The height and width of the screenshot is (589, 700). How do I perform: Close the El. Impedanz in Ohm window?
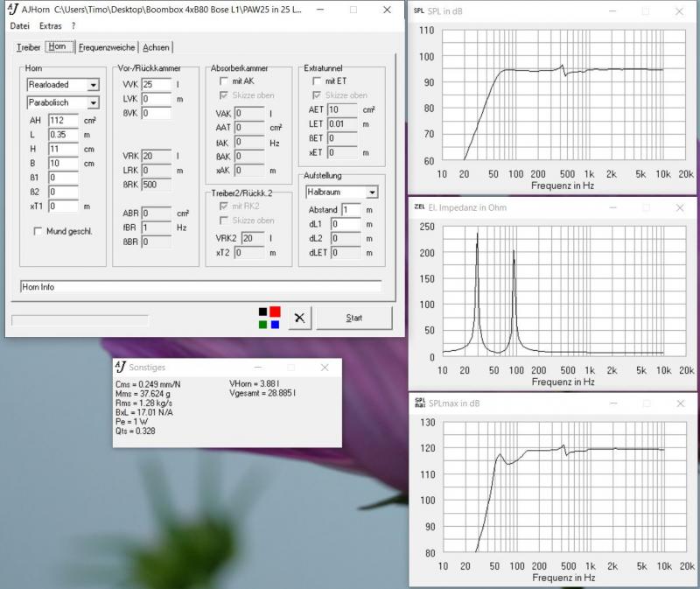[680, 207]
